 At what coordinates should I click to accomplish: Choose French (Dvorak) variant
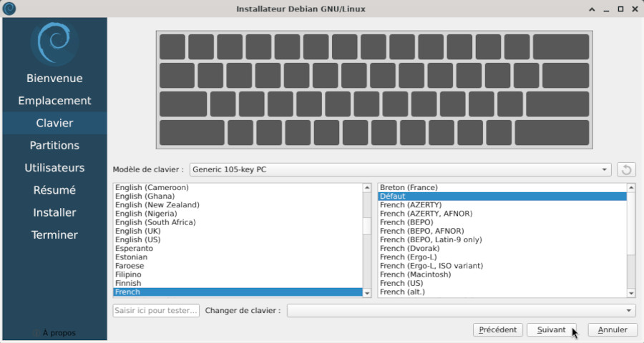click(x=502, y=248)
